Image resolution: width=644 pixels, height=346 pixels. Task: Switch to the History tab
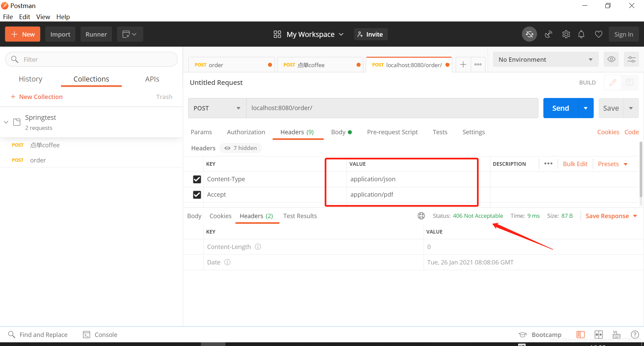[31, 79]
